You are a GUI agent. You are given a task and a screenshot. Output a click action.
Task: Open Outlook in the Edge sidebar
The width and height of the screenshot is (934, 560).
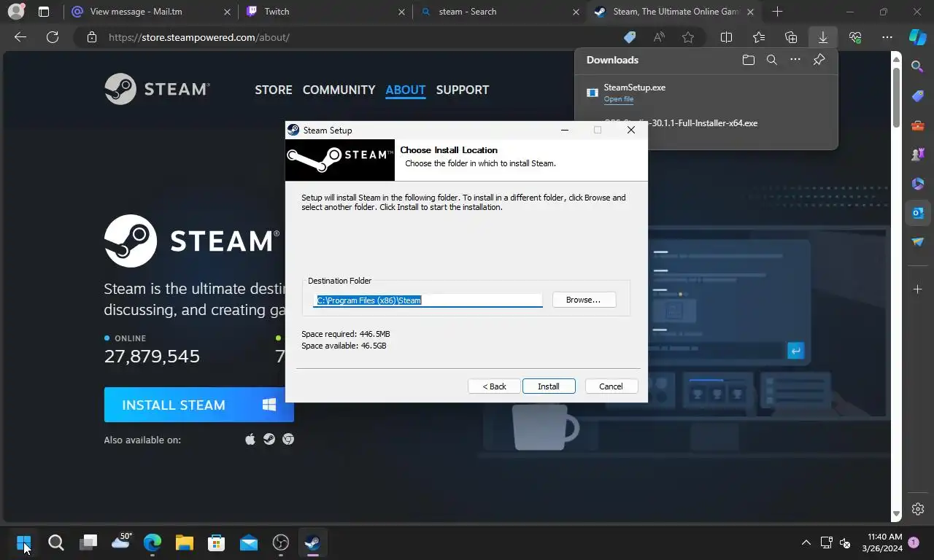pyautogui.click(x=918, y=213)
